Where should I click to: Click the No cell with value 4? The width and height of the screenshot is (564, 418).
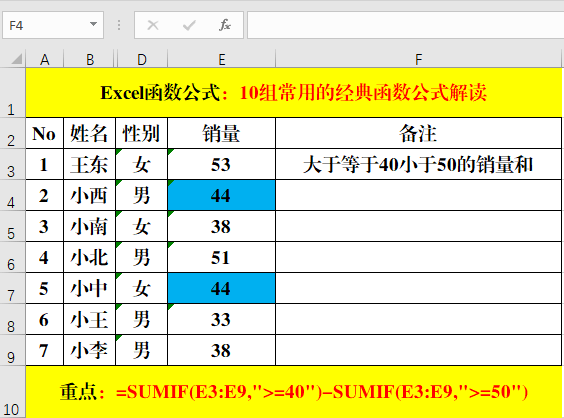point(45,257)
